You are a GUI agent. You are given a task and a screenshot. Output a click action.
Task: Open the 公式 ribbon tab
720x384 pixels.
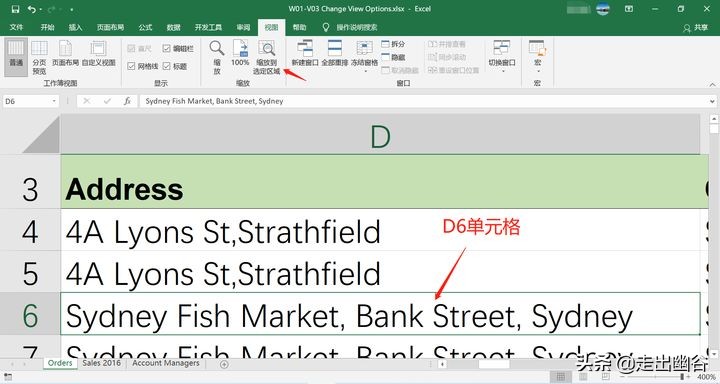[145, 28]
